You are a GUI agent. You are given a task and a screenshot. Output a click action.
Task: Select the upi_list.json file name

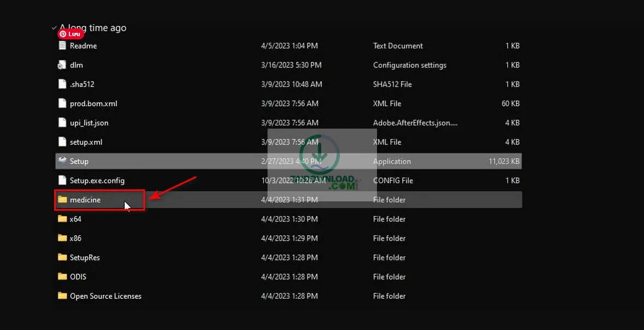89,123
